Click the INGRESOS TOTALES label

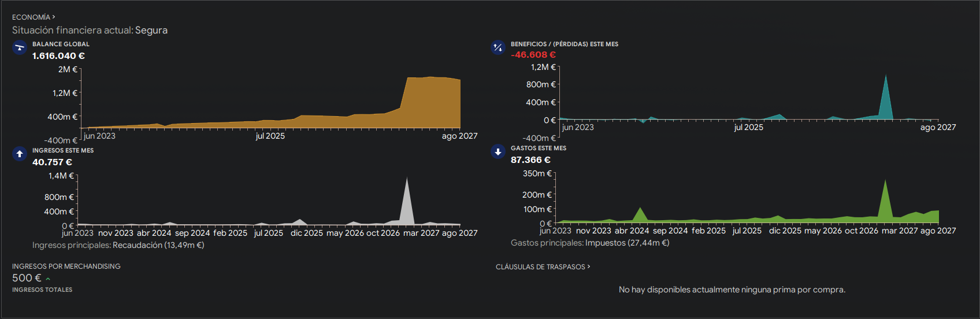tap(42, 290)
